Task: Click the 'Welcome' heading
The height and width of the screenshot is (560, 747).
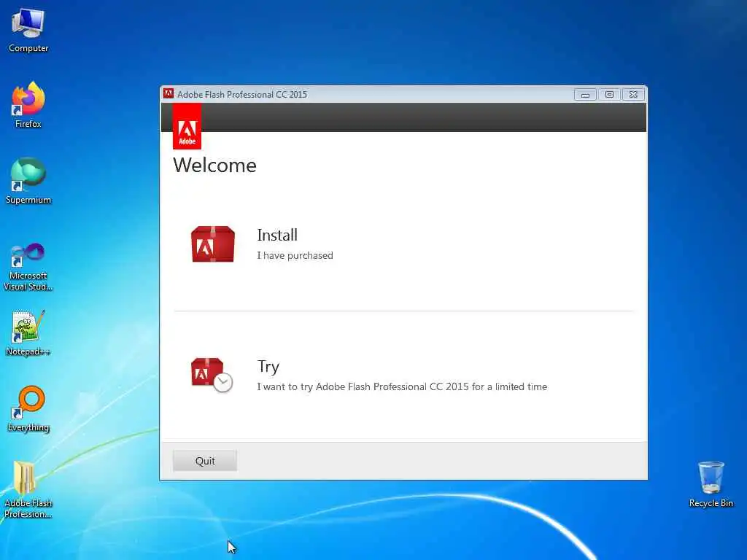Action: [x=215, y=166]
